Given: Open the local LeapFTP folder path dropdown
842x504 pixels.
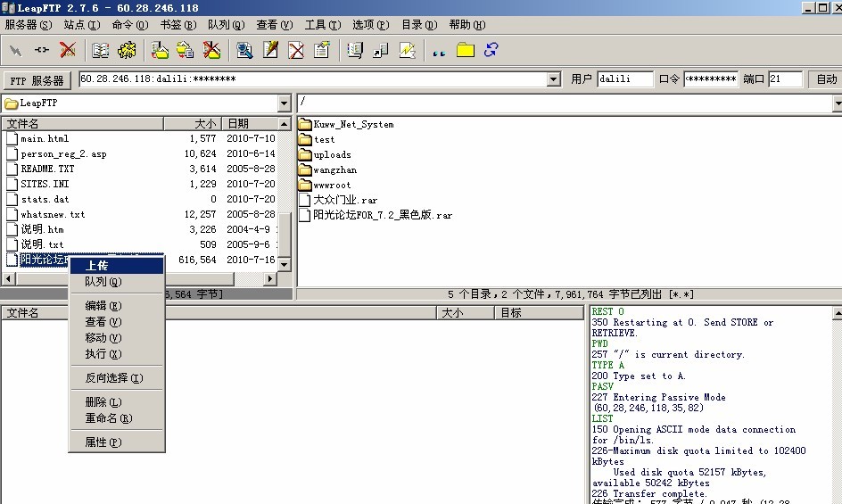Looking at the screenshot, I should [285, 103].
